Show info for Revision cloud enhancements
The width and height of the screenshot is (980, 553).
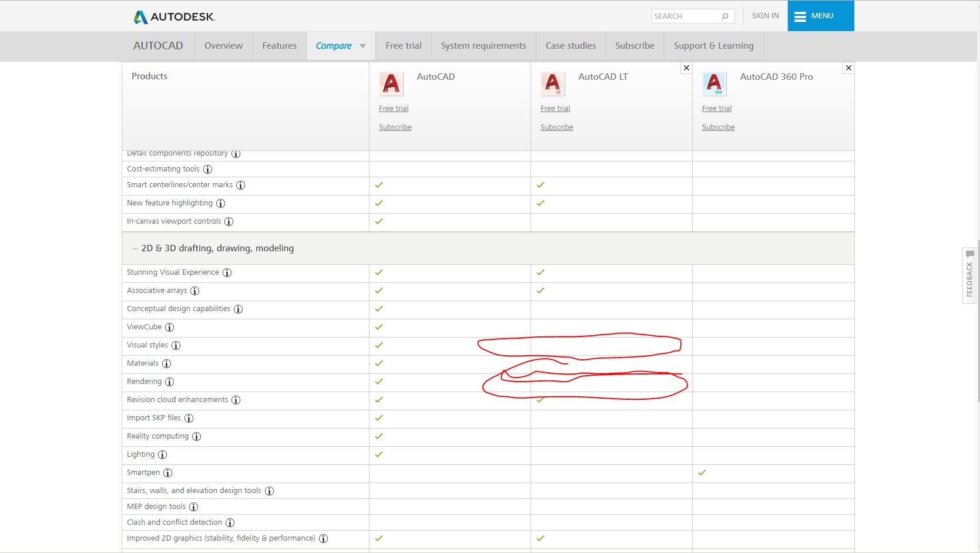click(236, 400)
